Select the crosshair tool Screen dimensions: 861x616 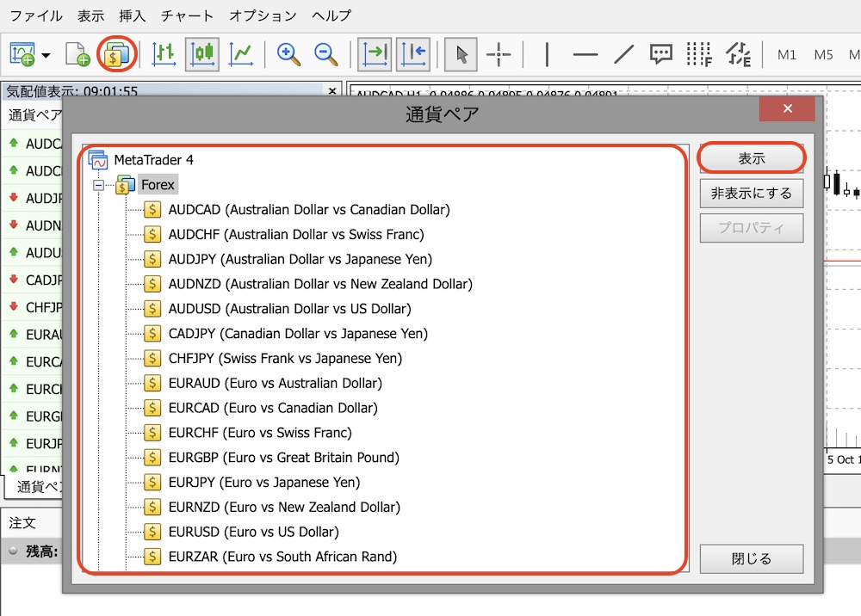499,54
